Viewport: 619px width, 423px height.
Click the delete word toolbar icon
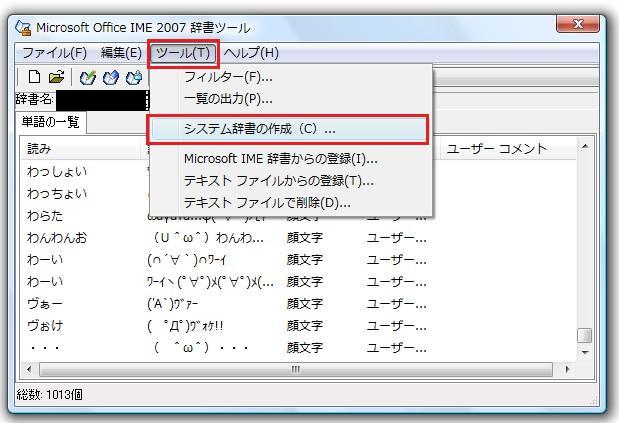click(x=133, y=77)
